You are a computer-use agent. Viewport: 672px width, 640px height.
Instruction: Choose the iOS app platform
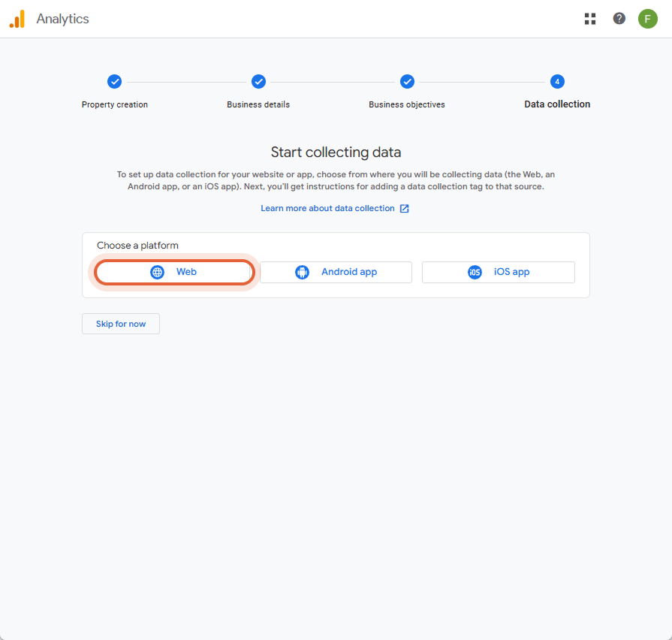pyautogui.click(x=499, y=272)
